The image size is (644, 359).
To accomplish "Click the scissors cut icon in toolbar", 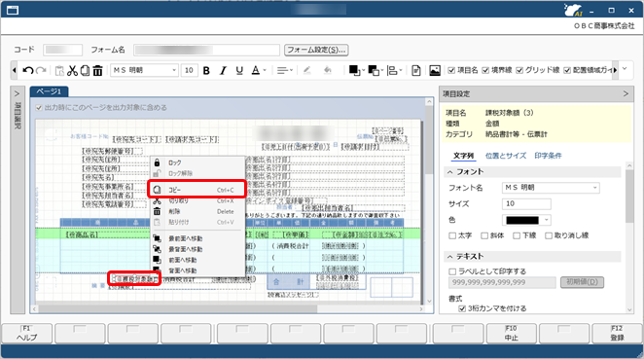I will tap(72, 71).
